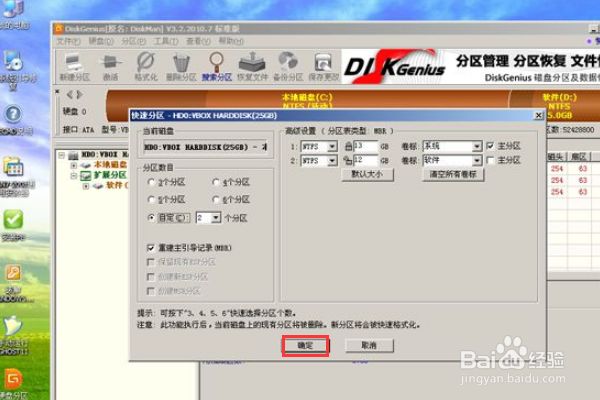Image resolution: width=600 pixels, height=400 pixels.
Task: Click the 新建分区 toolbar icon
Action: point(74,67)
